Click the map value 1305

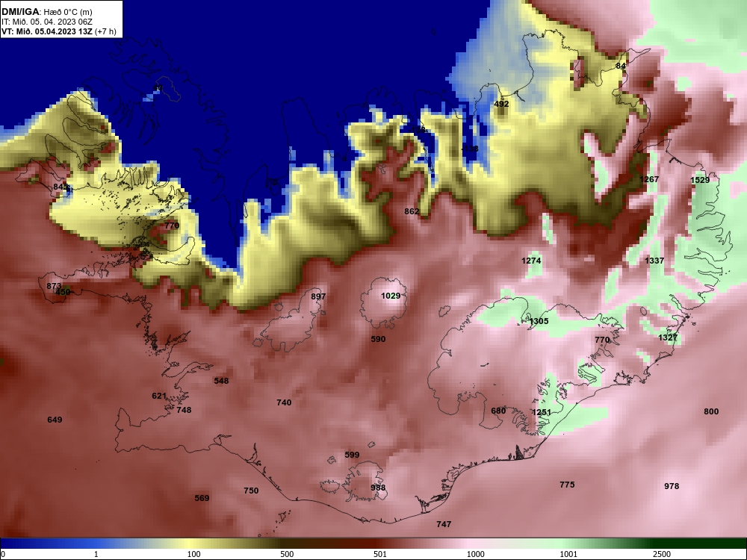539,321
